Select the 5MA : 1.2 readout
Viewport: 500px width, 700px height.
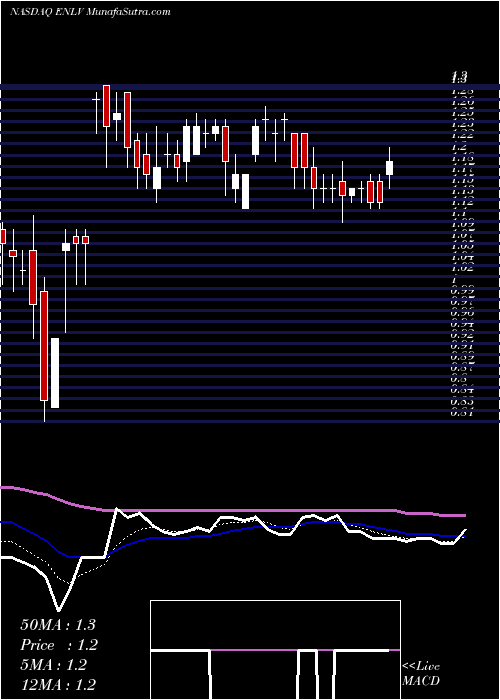tap(54, 665)
